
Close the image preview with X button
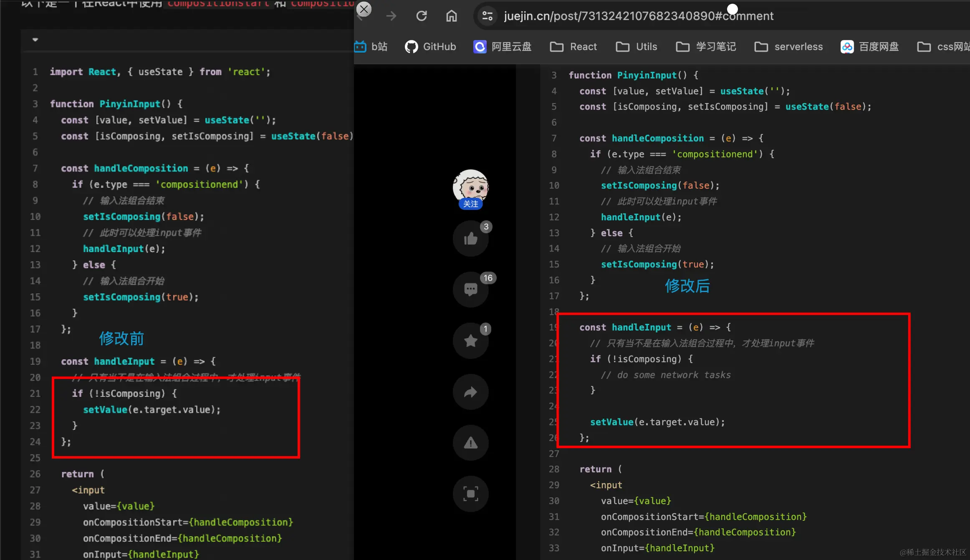(364, 9)
